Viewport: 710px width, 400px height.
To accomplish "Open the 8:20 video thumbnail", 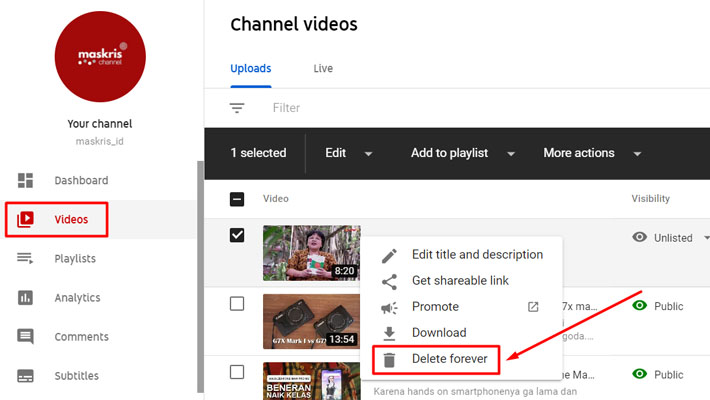I will (x=312, y=253).
